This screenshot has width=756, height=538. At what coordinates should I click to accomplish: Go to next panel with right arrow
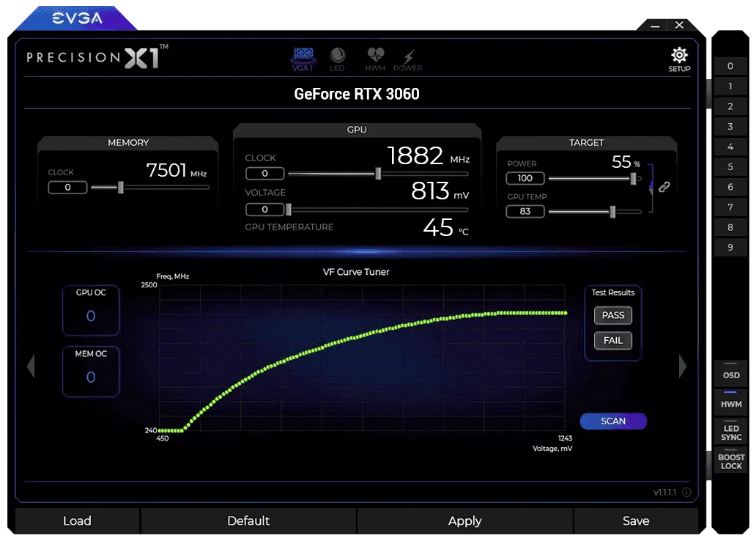pyautogui.click(x=683, y=366)
